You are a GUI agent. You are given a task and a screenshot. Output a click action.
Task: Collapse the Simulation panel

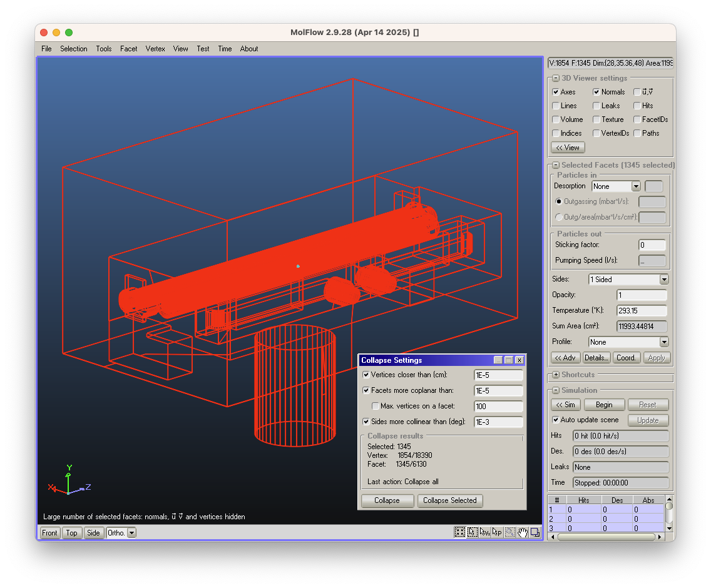[556, 390]
